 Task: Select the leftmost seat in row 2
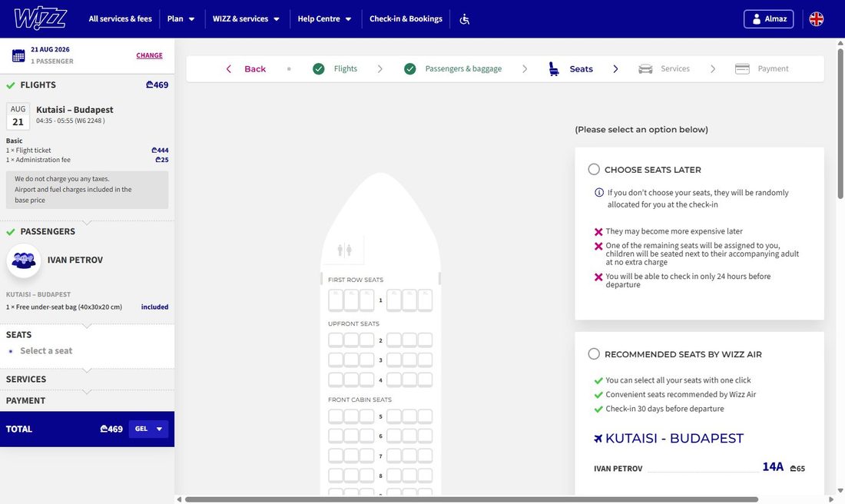pyautogui.click(x=336, y=340)
